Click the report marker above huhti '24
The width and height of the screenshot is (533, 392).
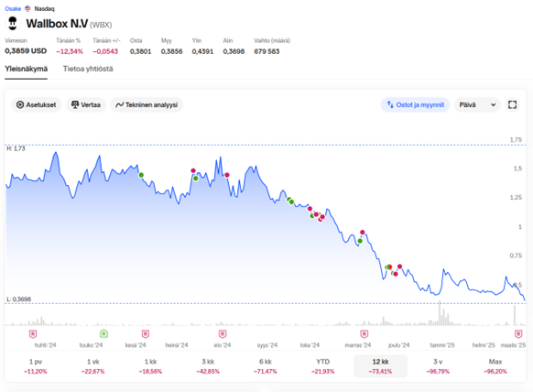(x=33, y=334)
